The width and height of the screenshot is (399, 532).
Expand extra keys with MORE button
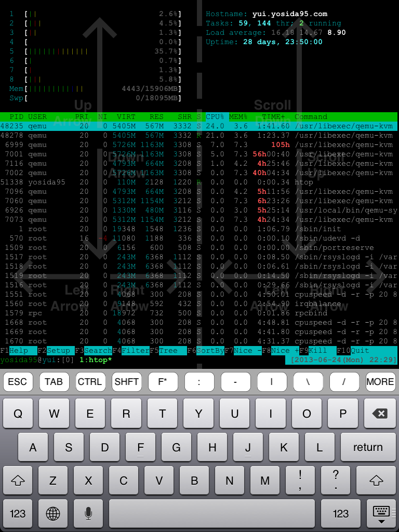[x=380, y=382]
